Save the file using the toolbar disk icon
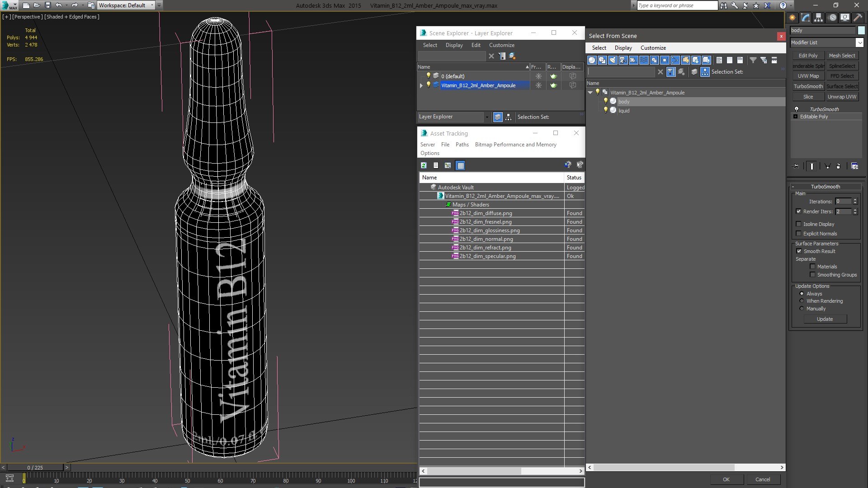This screenshot has width=868, height=488. 47,5
